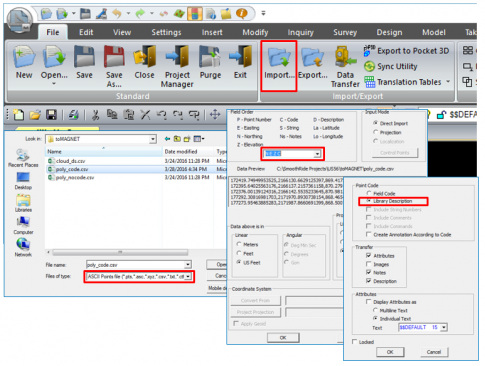485x366 pixels.
Task: Open the field order dropdown
Action: [317, 154]
